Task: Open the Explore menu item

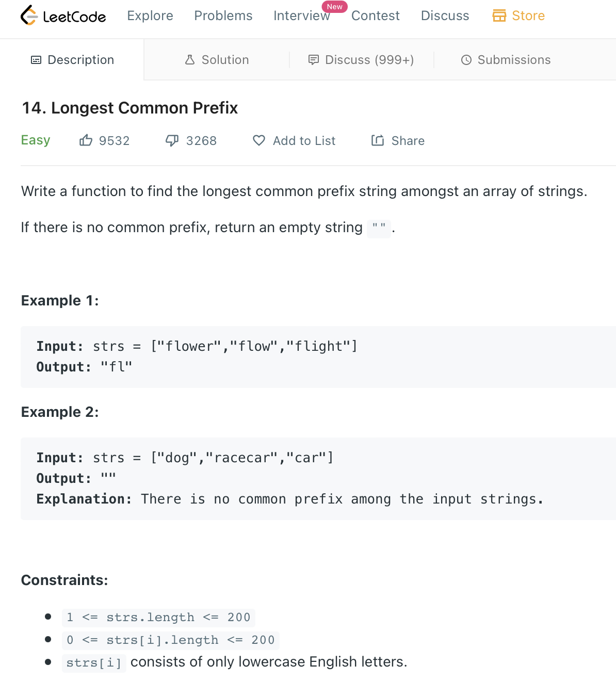Action: [150, 15]
